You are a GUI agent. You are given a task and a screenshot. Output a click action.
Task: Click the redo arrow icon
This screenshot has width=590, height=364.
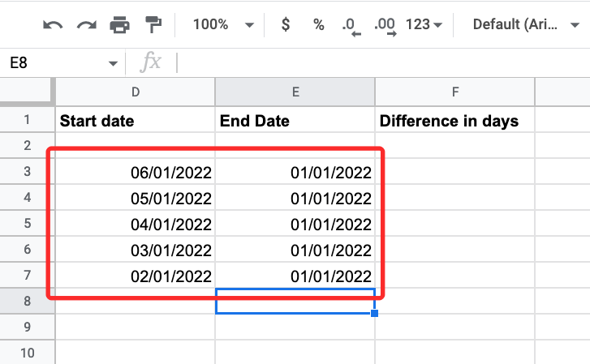click(86, 24)
